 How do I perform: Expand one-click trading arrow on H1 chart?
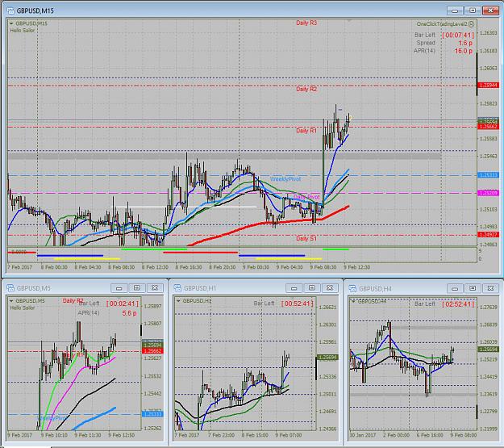click(x=179, y=301)
